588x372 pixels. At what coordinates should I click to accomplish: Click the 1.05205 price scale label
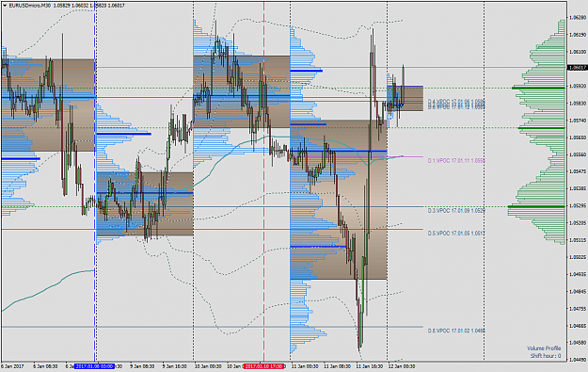tap(578, 223)
